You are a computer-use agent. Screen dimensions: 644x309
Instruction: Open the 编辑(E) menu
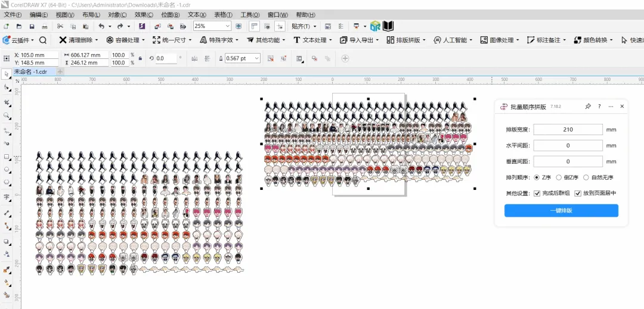(39, 15)
